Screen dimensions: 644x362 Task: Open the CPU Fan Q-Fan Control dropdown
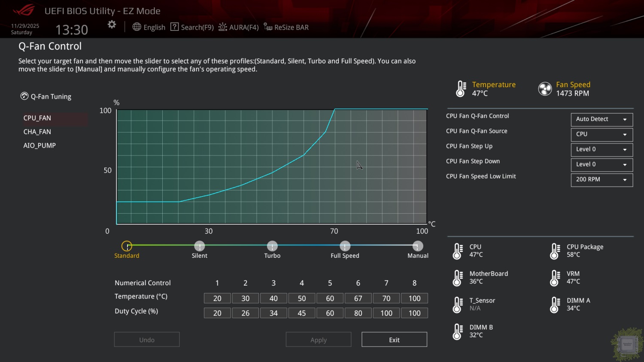[601, 119]
